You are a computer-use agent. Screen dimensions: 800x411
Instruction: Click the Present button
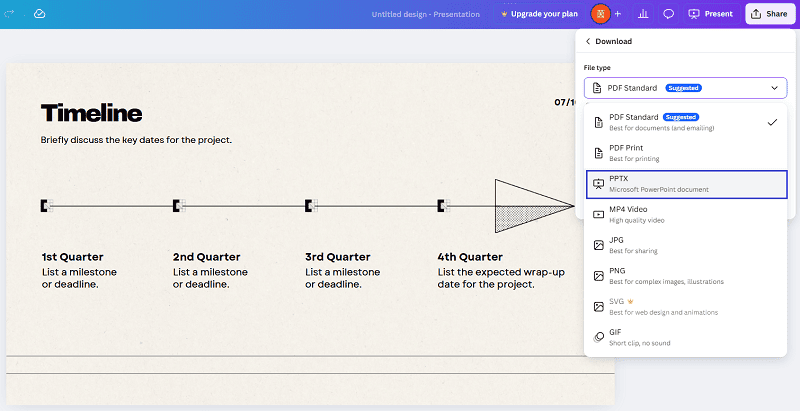[711, 14]
